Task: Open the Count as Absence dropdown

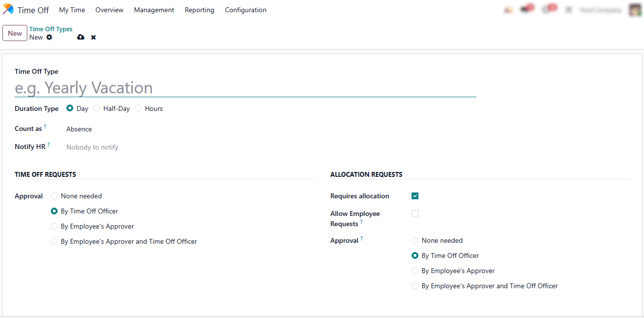Action: (79, 129)
